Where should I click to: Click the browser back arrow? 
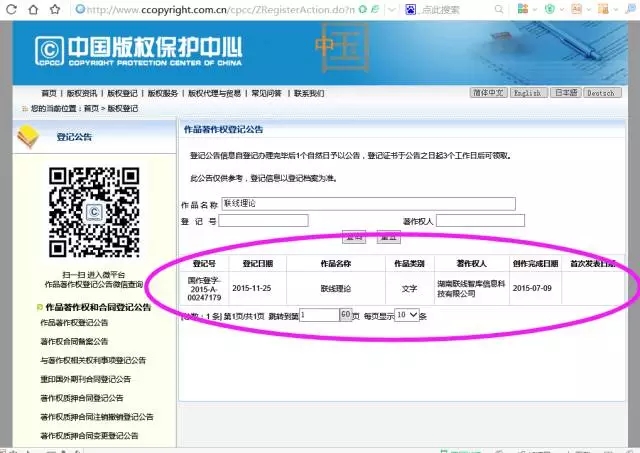[x=9, y=9]
